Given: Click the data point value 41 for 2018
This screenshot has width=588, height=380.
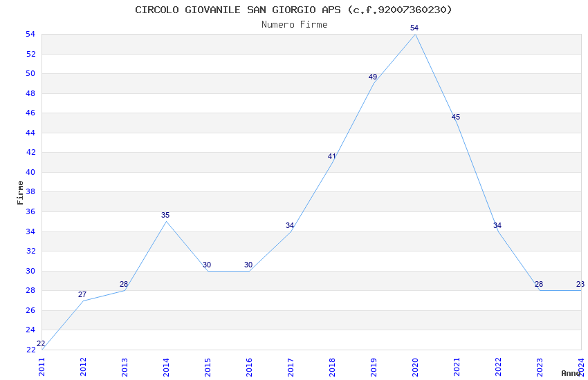Looking at the screenshot, I should [x=331, y=157].
